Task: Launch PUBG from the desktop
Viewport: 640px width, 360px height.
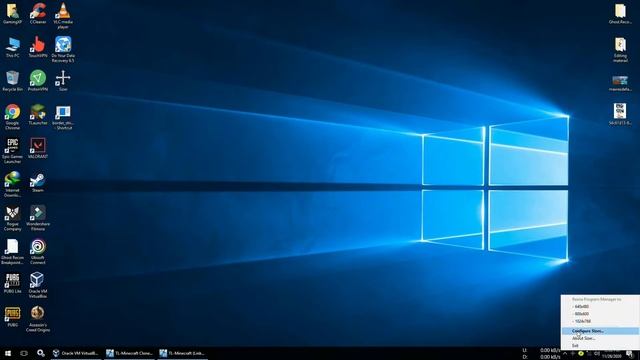Action: click(12, 317)
